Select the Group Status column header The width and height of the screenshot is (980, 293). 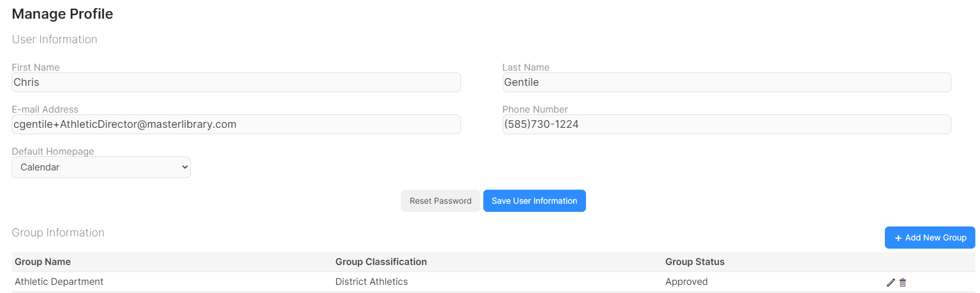pyautogui.click(x=695, y=262)
